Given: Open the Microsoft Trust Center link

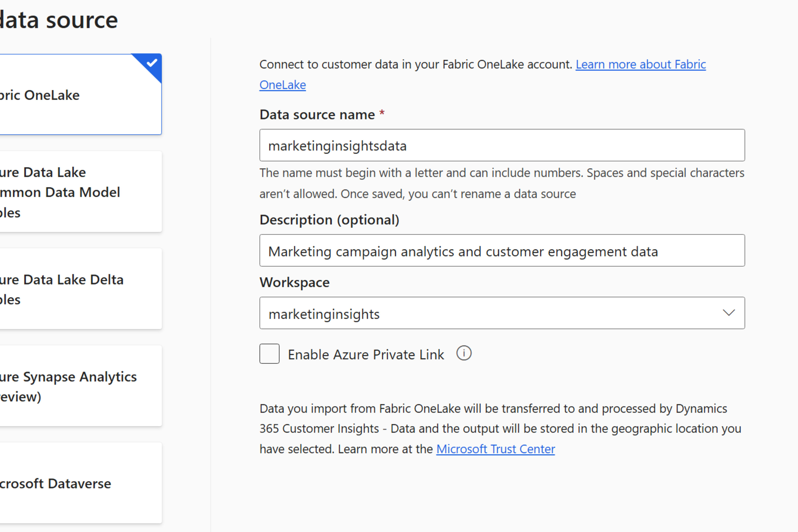Looking at the screenshot, I should [x=496, y=449].
